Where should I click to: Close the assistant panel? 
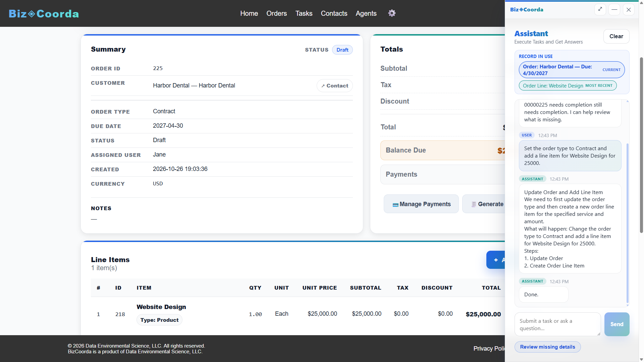(629, 9)
